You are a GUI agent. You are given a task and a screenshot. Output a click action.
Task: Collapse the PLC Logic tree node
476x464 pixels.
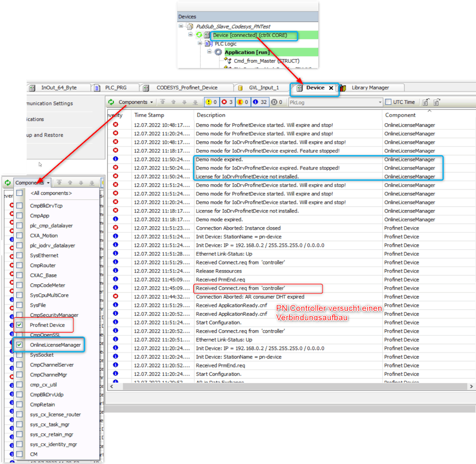(201, 44)
